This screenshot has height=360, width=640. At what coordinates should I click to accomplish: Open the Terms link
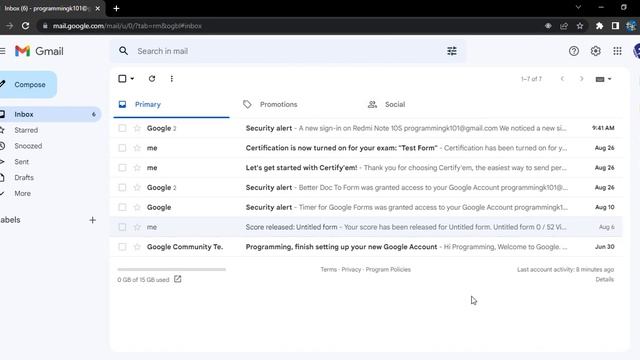[x=328, y=269]
